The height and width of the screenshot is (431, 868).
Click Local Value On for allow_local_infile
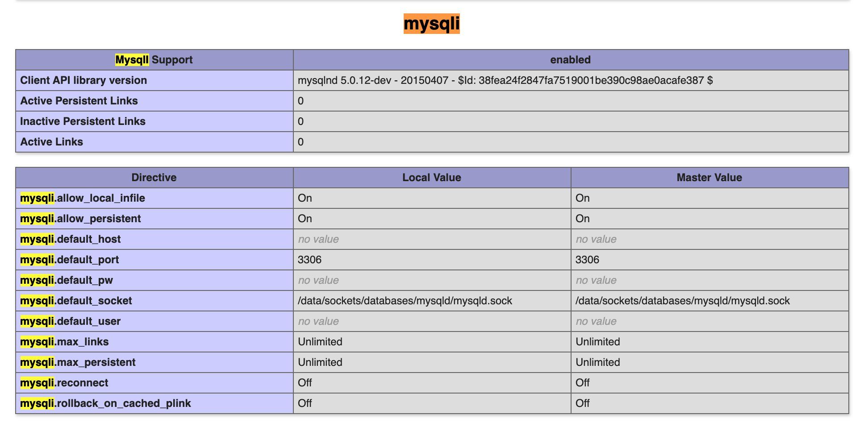(x=305, y=198)
